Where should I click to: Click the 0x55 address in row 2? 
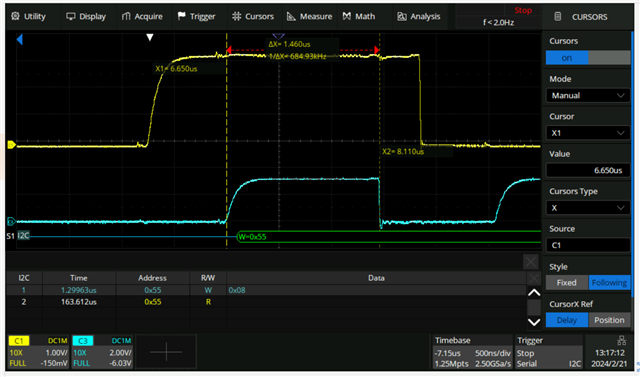point(153,302)
